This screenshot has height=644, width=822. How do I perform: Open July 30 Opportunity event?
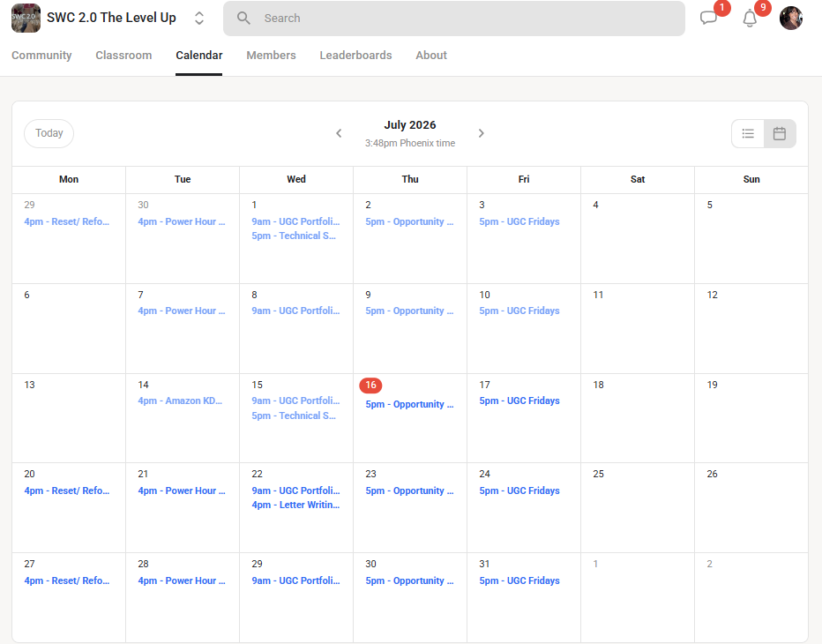[409, 580]
